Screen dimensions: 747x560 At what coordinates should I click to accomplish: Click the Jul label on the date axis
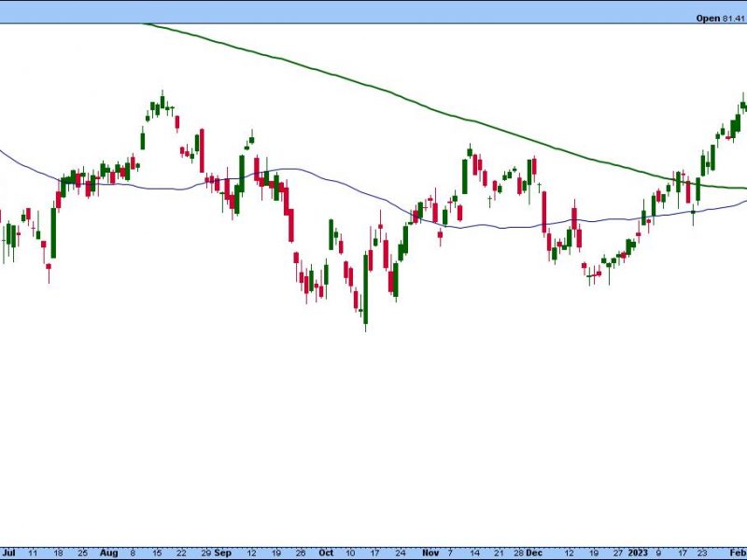9,553
